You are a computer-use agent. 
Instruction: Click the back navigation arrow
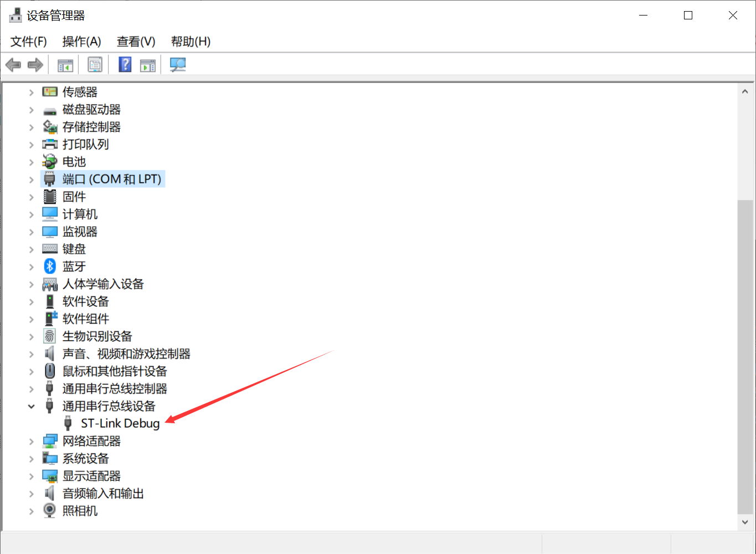tap(13, 64)
